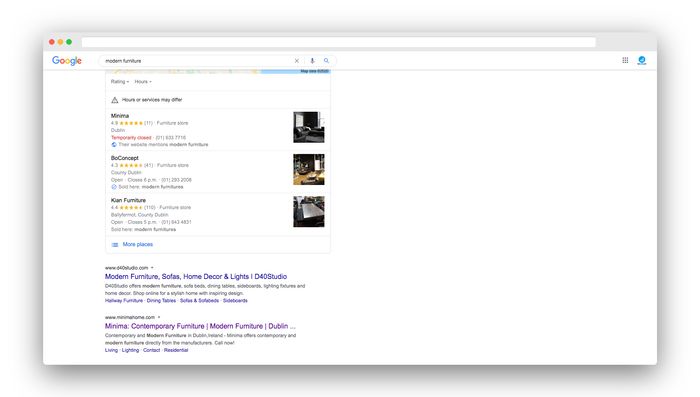This screenshot has width=700, height=397.
Task: Click 'Temporarily closed' text under Minima
Action: click(131, 138)
